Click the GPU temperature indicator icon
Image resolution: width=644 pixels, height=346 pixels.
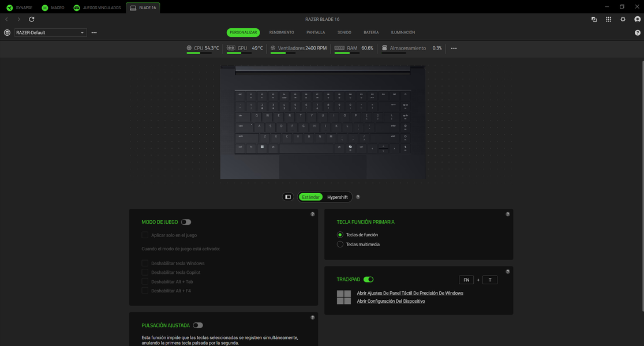[x=231, y=48]
